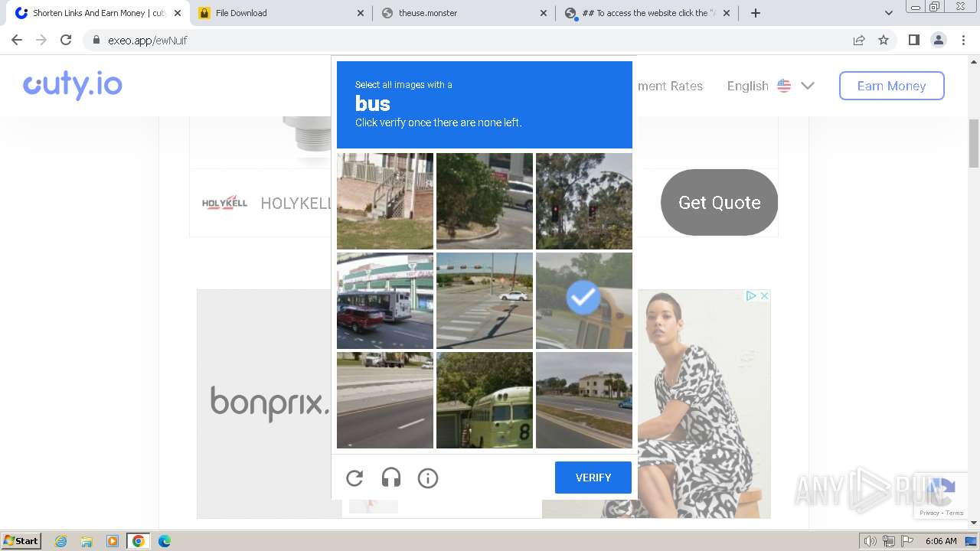This screenshot has width=980, height=551.
Task: Select the empty highway road tile
Action: pyautogui.click(x=385, y=400)
